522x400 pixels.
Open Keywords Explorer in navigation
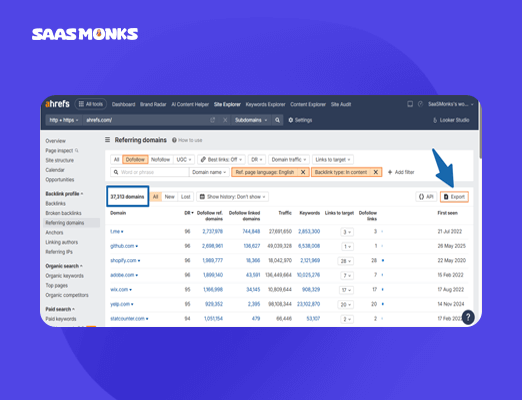[x=265, y=104]
